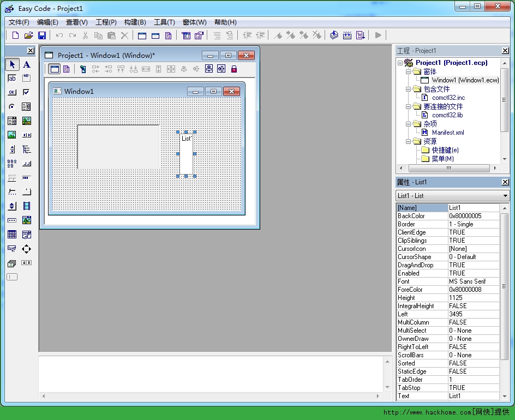Open the 工具(T) menu
Screen dimensions: 515x420
(164, 22)
